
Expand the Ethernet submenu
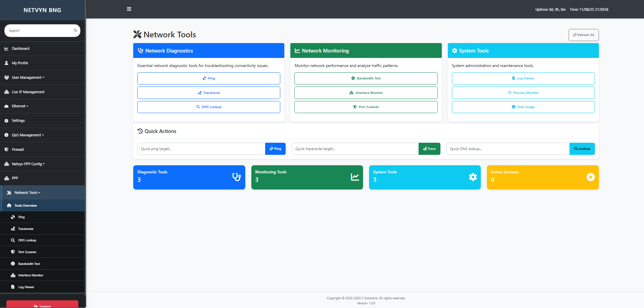click(x=20, y=106)
